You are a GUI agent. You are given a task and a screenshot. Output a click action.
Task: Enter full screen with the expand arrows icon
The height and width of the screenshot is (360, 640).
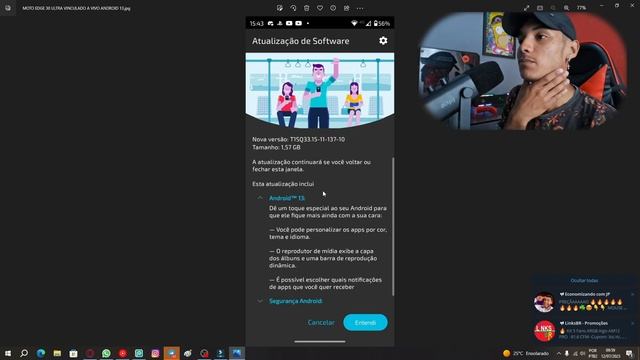tap(527, 8)
